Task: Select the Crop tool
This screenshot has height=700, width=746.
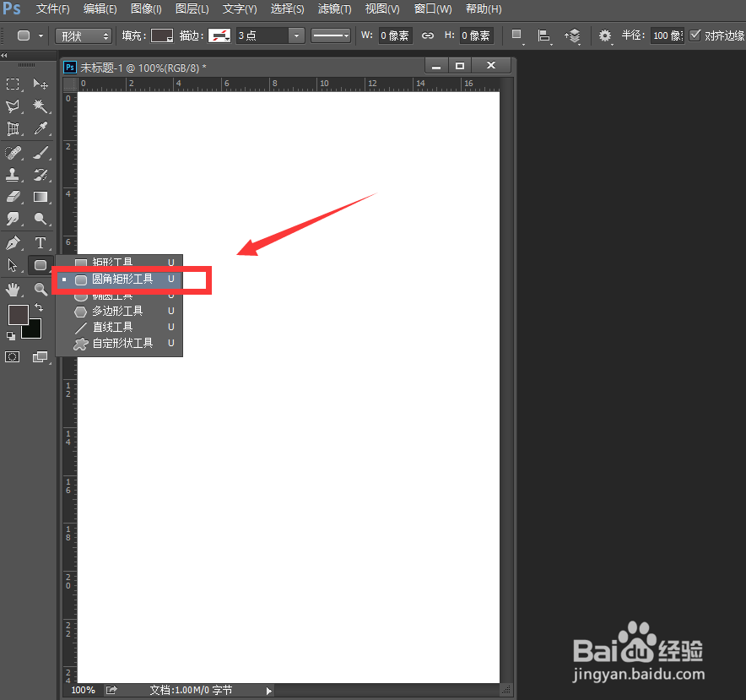Action: [13, 128]
